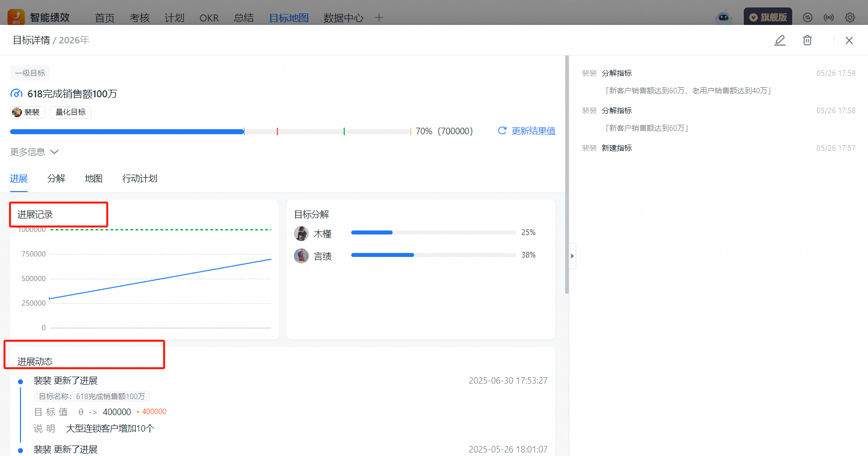Click the main 70% progress bar
The width and height of the screenshot is (868, 456).
coord(211,132)
